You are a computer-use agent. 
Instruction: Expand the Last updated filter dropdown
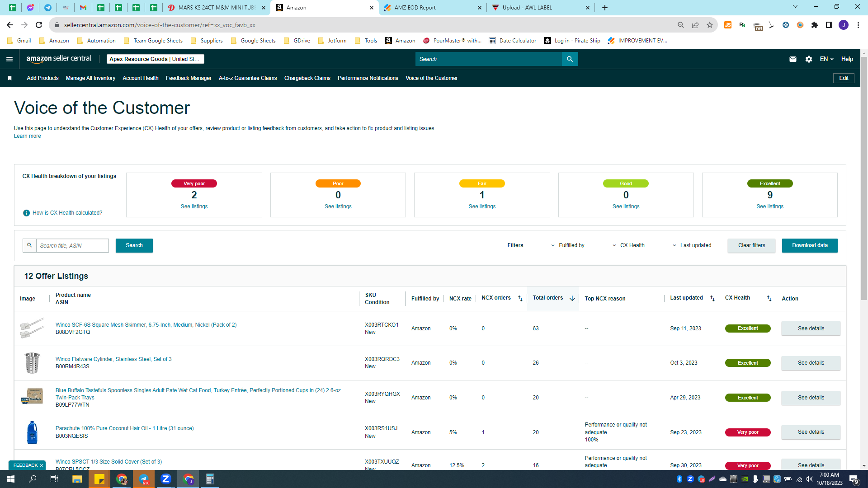(692, 245)
